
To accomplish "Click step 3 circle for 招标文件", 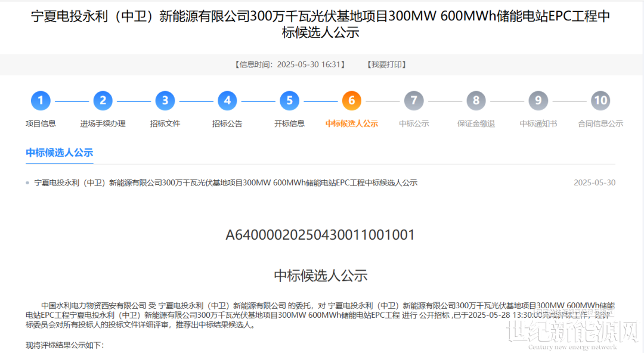I will coord(165,101).
